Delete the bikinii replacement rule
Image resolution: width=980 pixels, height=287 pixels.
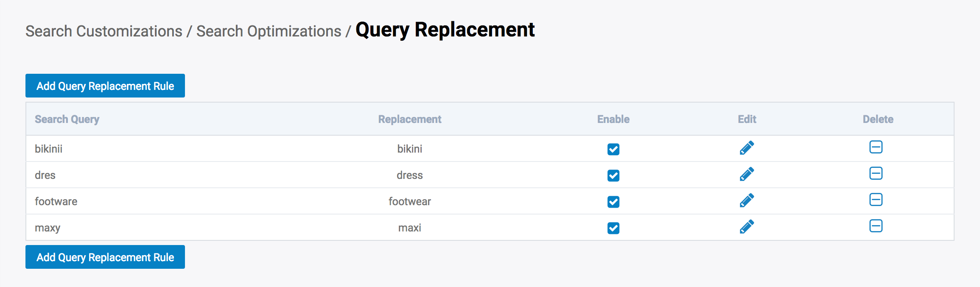pyautogui.click(x=876, y=147)
